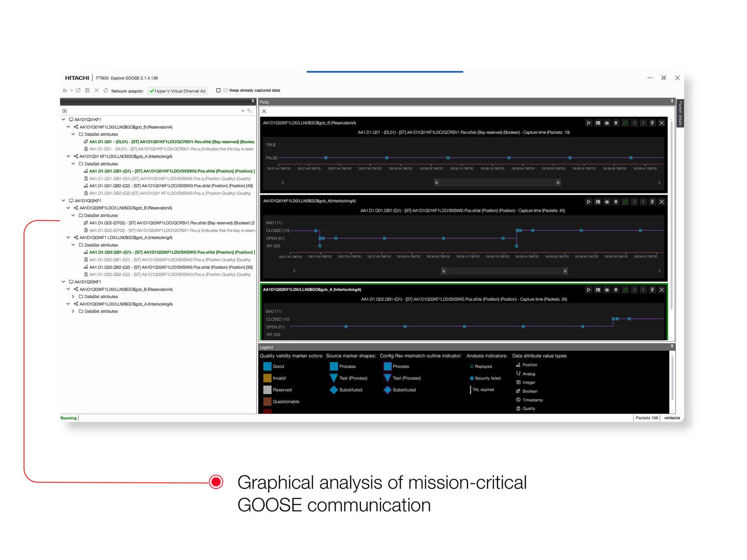Click the refresh network adapters icon
Image resolution: width=747 pixels, height=560 pixels.
(x=105, y=90)
